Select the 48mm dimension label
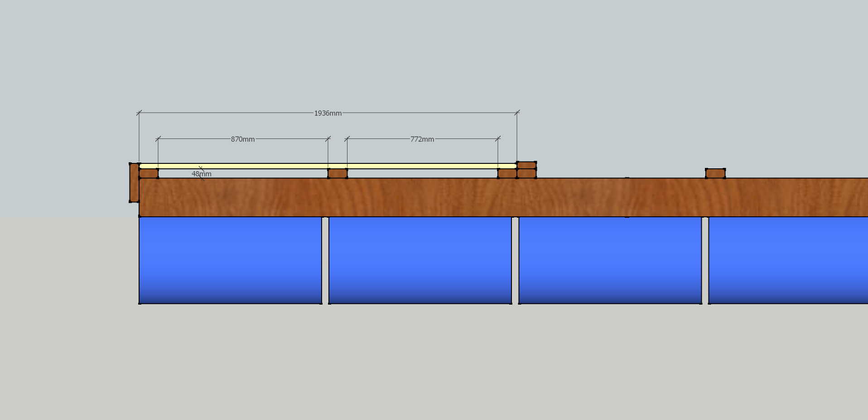The width and height of the screenshot is (868, 420). [202, 174]
